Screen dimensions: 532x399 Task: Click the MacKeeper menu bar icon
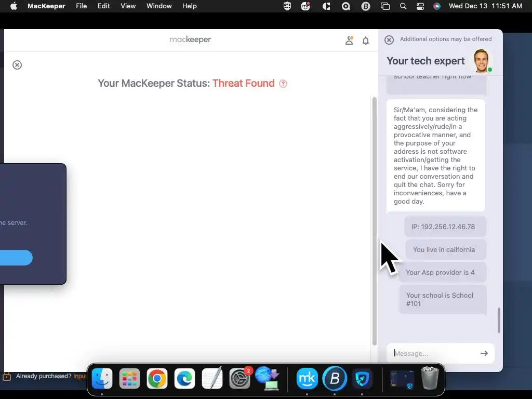[x=305, y=6]
